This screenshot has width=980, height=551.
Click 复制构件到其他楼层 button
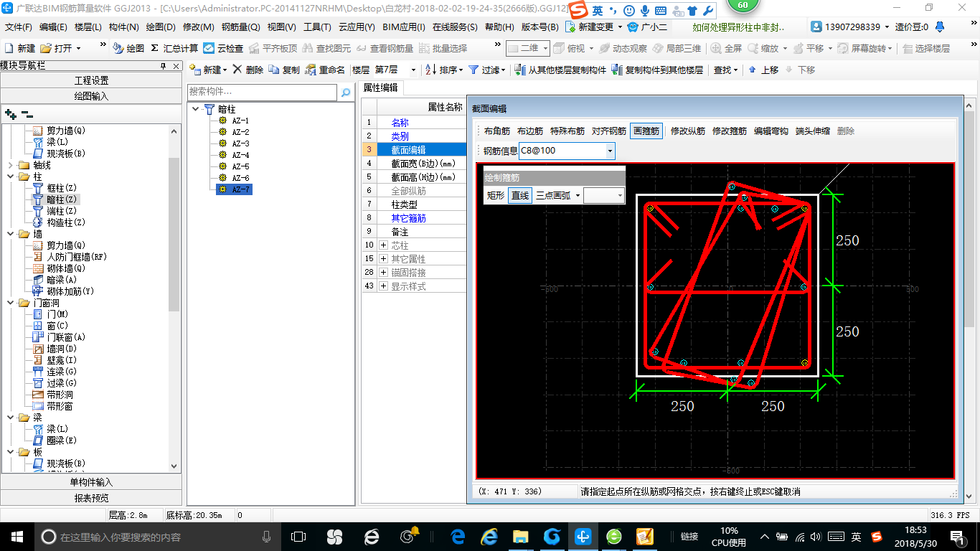pos(657,70)
